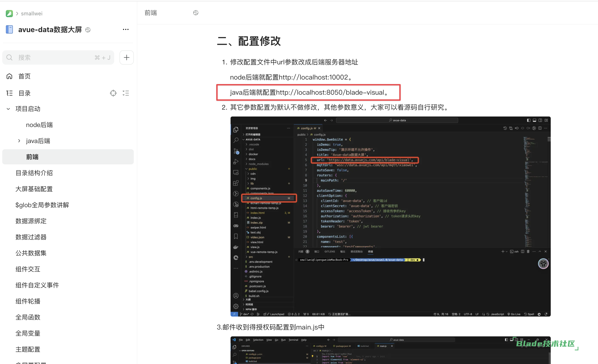598x364 pixels.
Task: Open 组件交互 document
Action: coord(28,269)
